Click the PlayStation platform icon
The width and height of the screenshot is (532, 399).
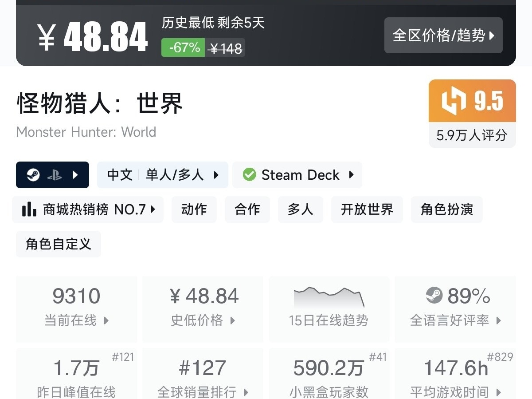pyautogui.click(x=55, y=175)
